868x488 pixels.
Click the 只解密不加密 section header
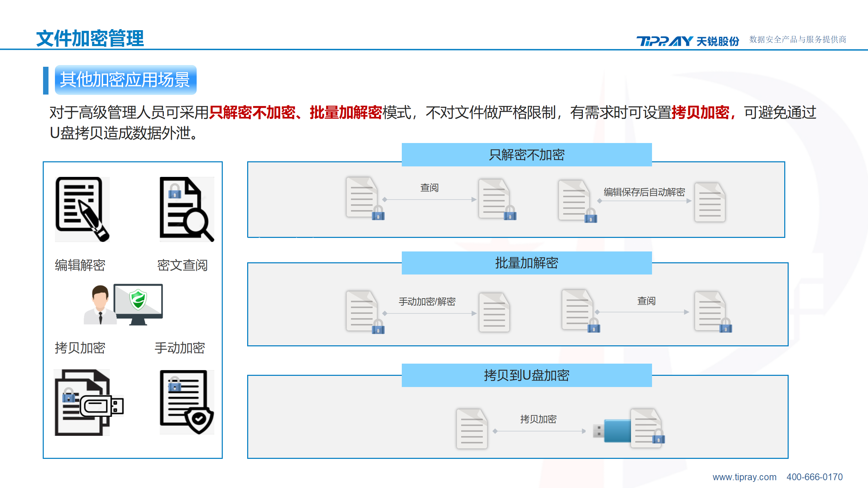click(x=527, y=155)
